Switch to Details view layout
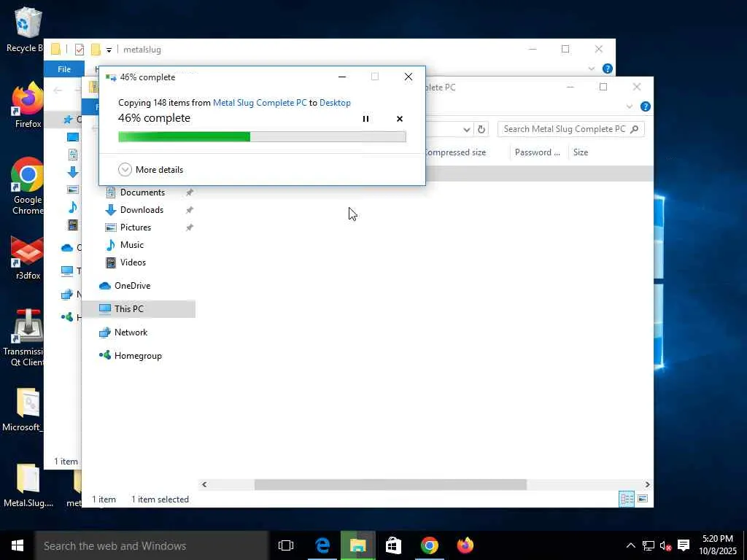Viewport: 747px width, 560px height. pos(626,499)
